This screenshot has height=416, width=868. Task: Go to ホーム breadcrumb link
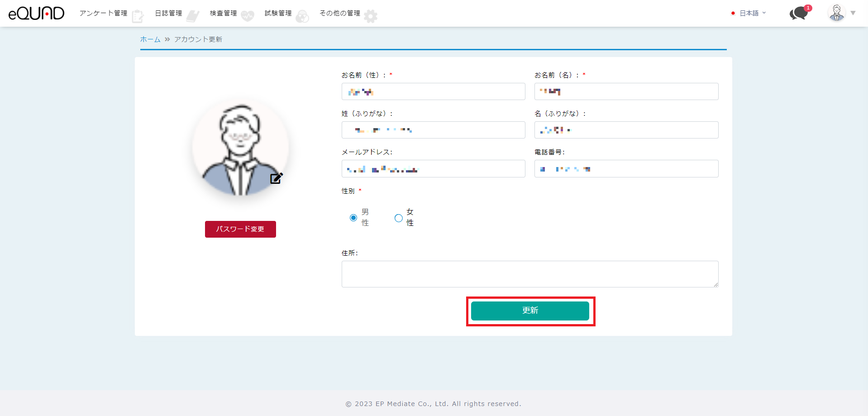pyautogui.click(x=150, y=39)
